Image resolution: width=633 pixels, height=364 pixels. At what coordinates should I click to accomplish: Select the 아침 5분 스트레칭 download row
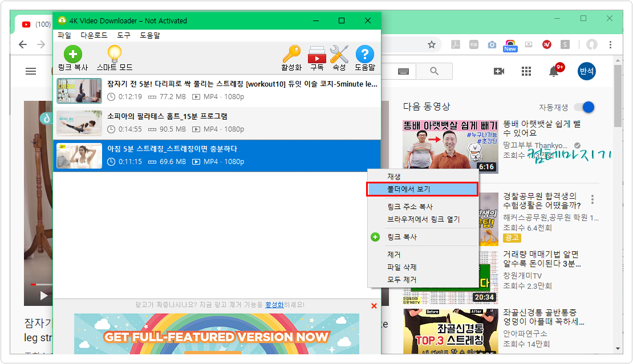point(217,156)
